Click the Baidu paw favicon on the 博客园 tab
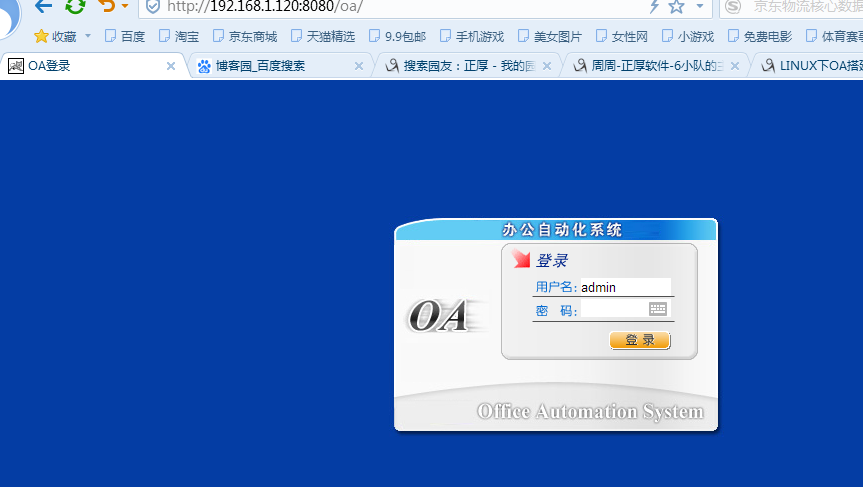The image size is (863, 487). pyautogui.click(x=204, y=66)
